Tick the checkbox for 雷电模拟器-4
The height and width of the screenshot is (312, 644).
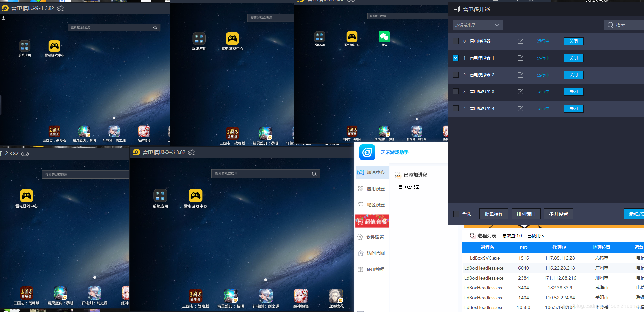[x=456, y=108]
